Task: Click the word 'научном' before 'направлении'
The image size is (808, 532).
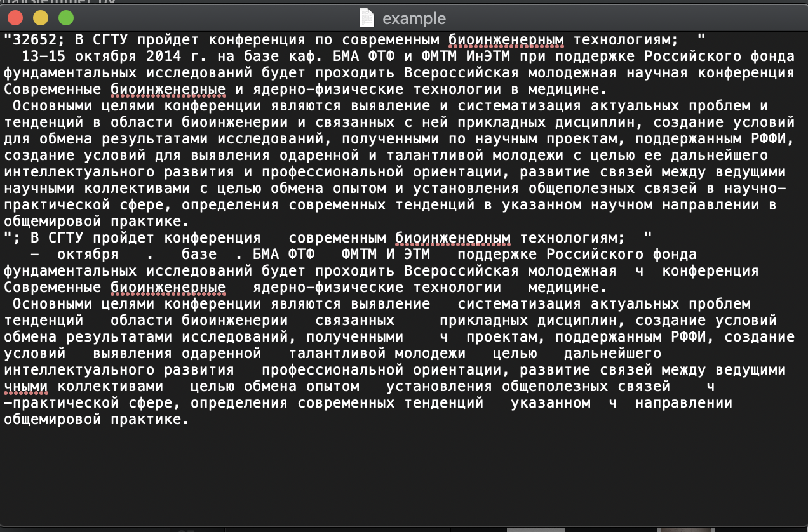Action: click(x=621, y=204)
